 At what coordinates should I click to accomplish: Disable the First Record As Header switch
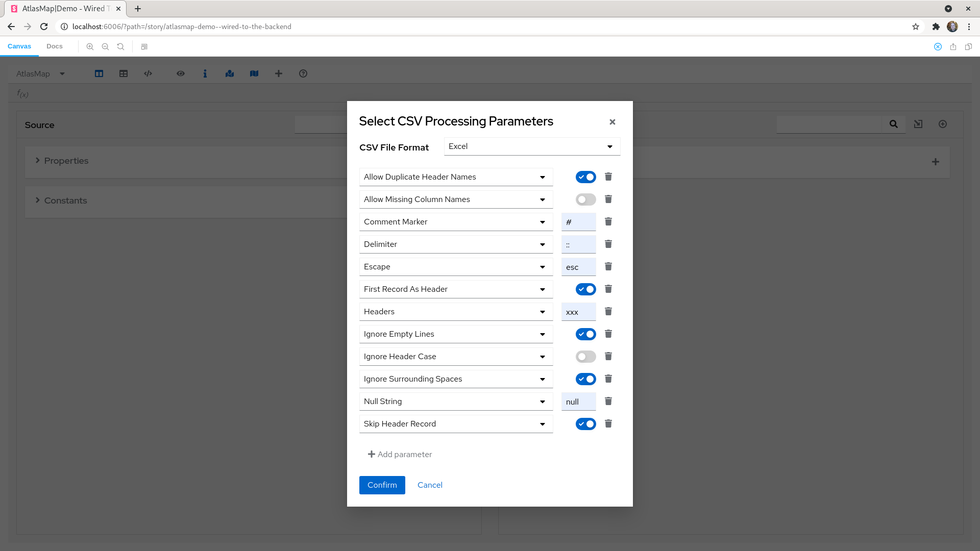(585, 289)
